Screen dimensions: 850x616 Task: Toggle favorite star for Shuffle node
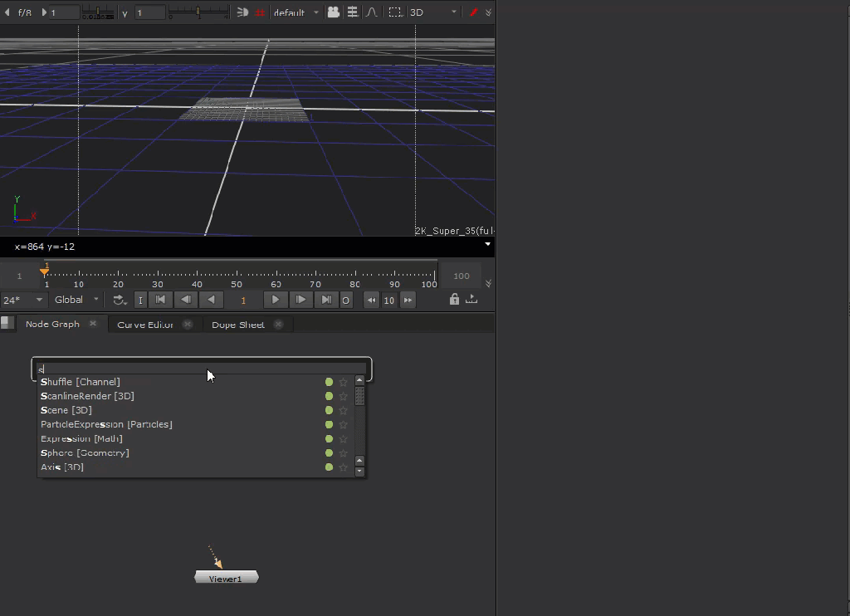point(343,382)
